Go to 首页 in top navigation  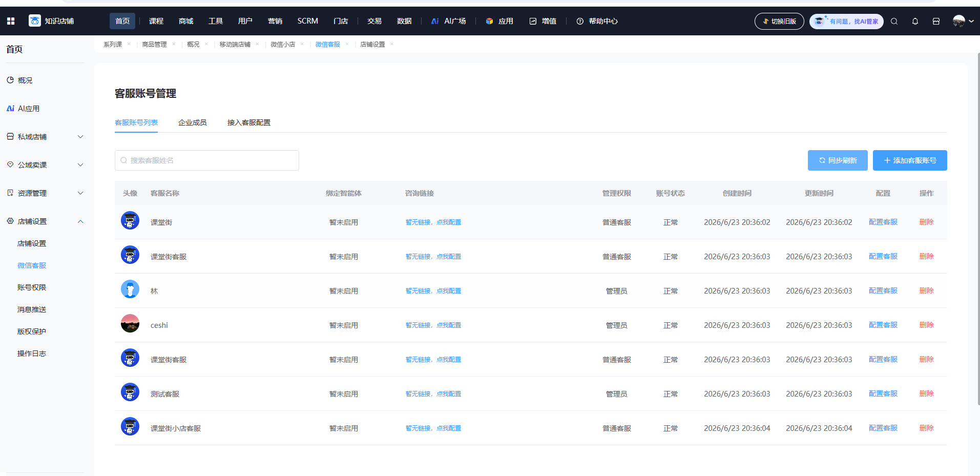[122, 21]
